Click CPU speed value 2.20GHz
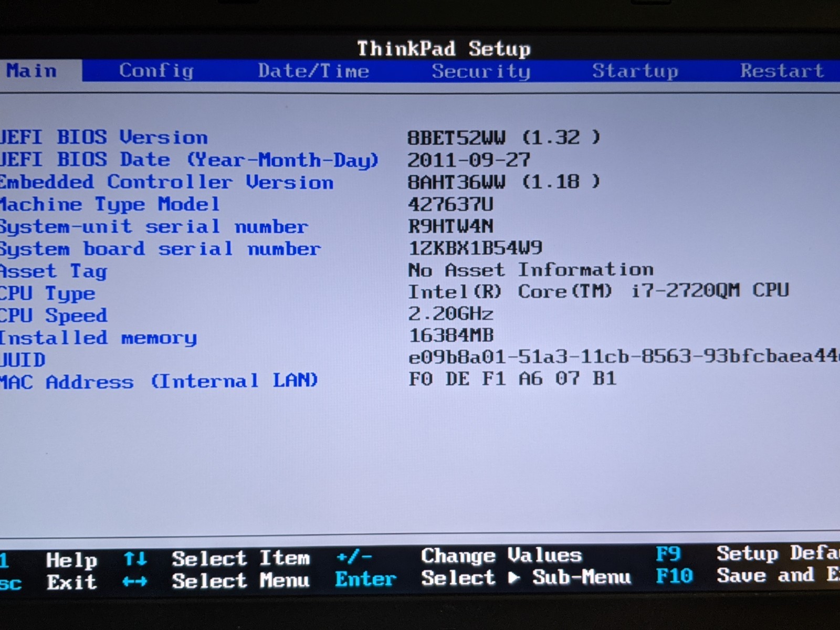The height and width of the screenshot is (630, 840). [x=450, y=314]
